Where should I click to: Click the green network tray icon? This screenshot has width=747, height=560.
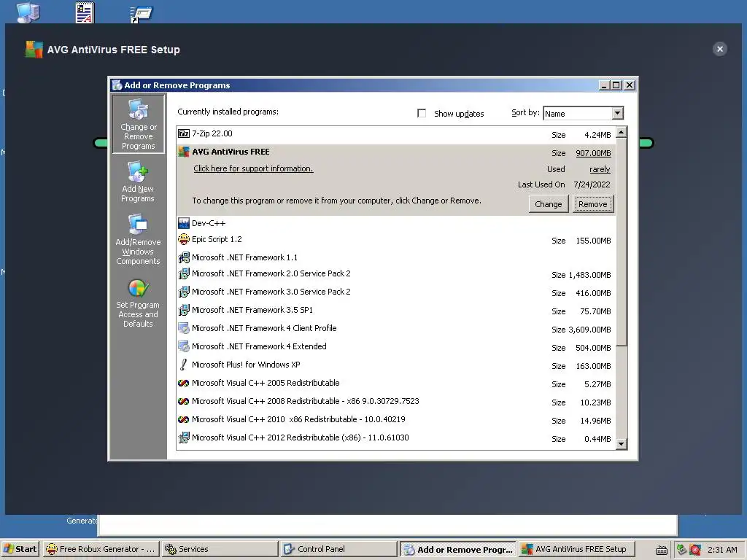click(682, 550)
